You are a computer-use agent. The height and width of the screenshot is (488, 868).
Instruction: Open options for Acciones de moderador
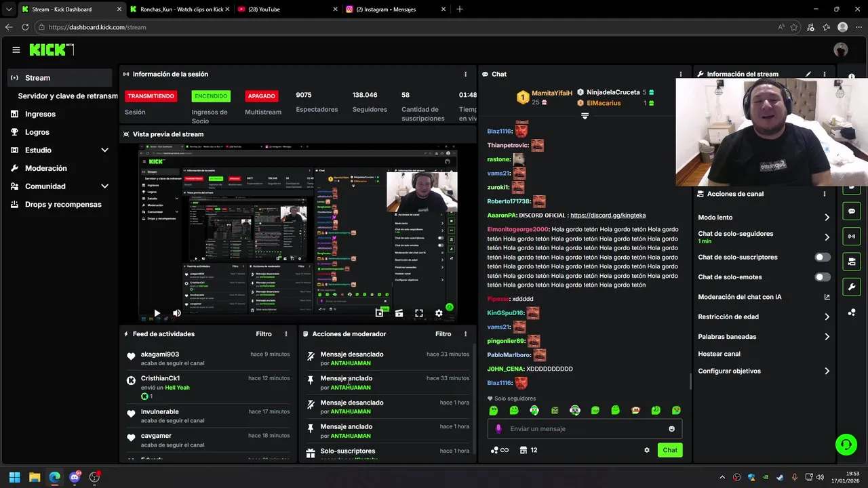(x=465, y=334)
